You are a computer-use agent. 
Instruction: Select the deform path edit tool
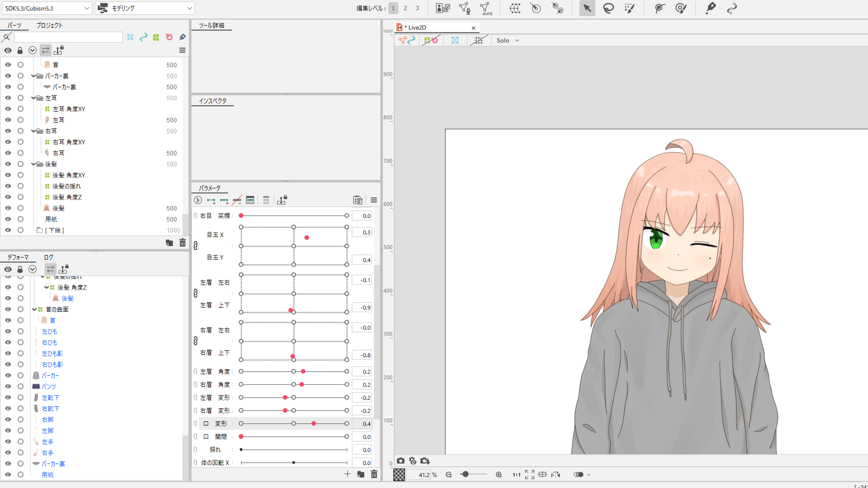(x=732, y=8)
